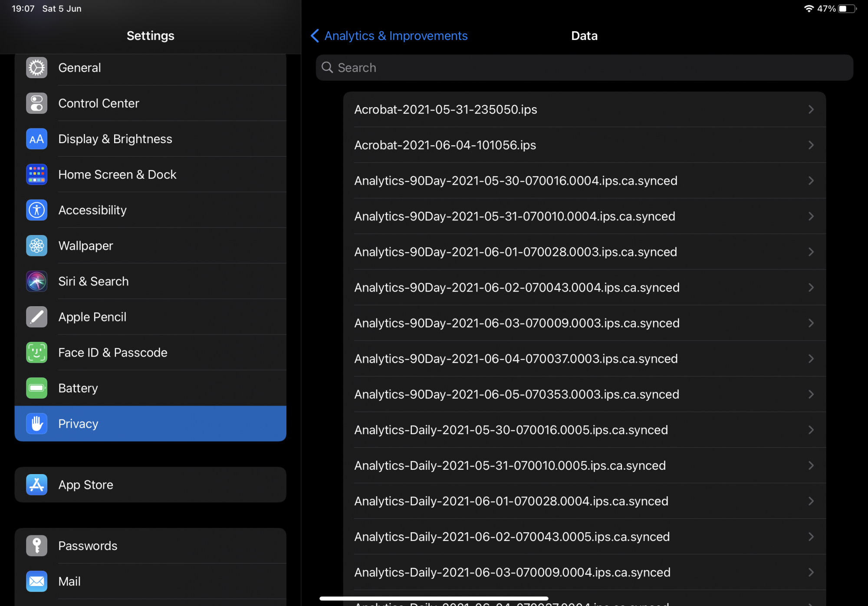Screen dimensions: 868x606
Task: Expand chevron for Analytics-90Day-2021-06-05-070353 row
Action: 811,394
